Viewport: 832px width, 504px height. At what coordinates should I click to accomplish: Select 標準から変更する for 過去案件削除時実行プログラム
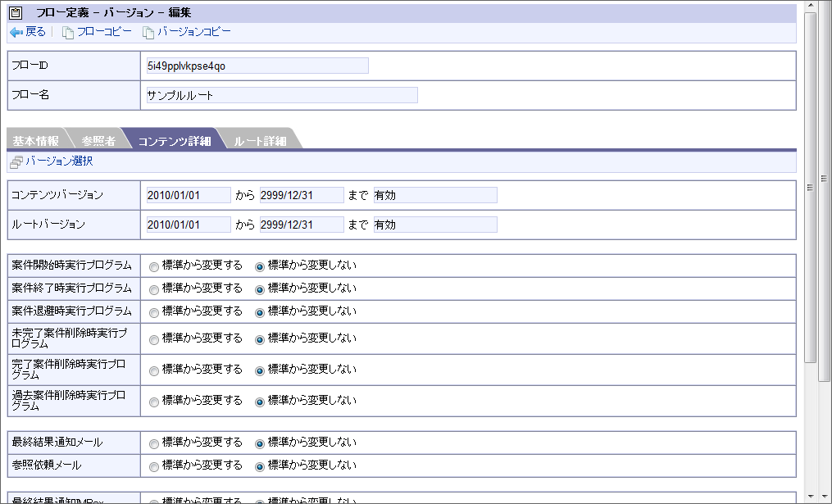click(154, 402)
